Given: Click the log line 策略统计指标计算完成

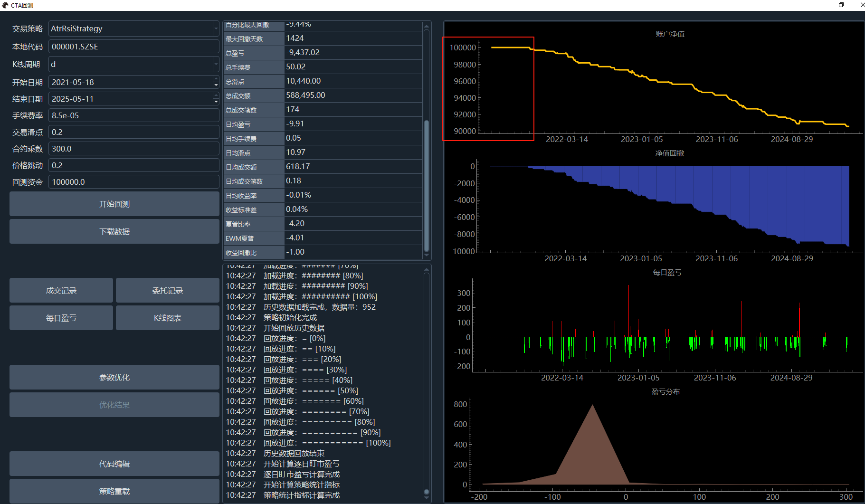Looking at the screenshot, I should [302, 495].
